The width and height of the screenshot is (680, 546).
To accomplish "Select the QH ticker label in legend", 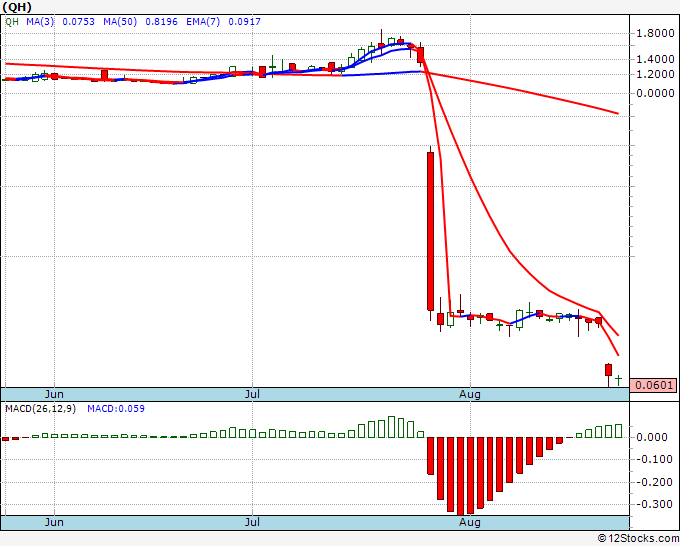I will (12, 21).
